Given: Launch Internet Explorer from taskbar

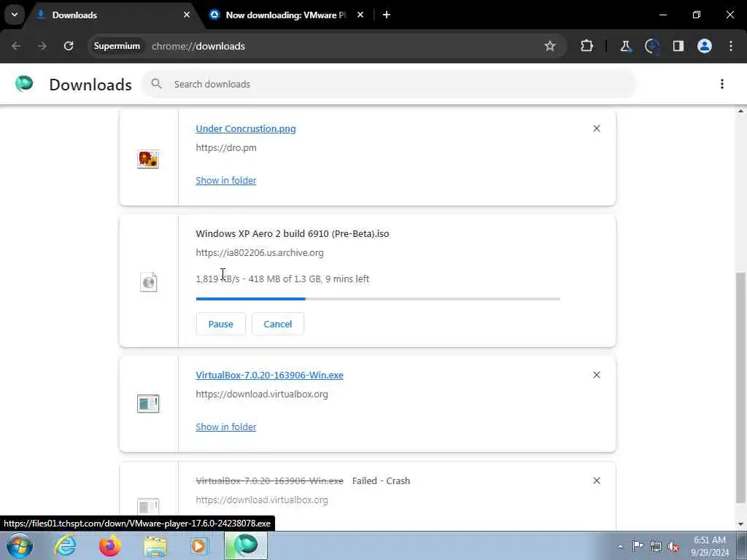Looking at the screenshot, I should pos(65,545).
